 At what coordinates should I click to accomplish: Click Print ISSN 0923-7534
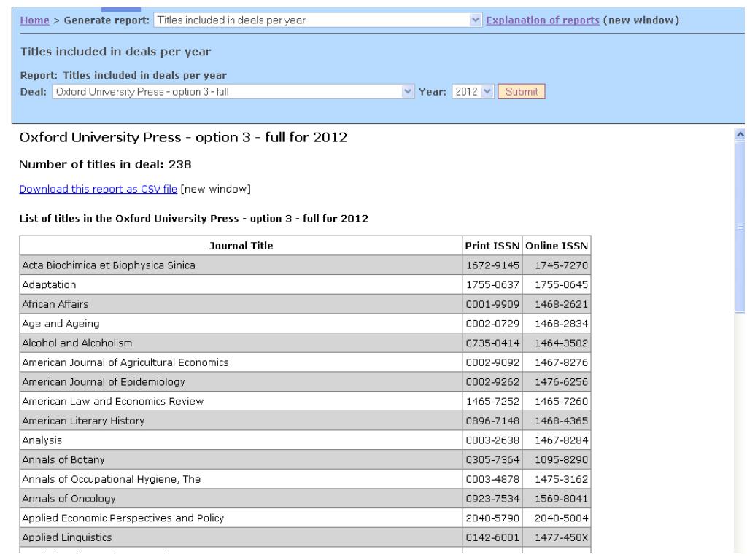click(492, 499)
